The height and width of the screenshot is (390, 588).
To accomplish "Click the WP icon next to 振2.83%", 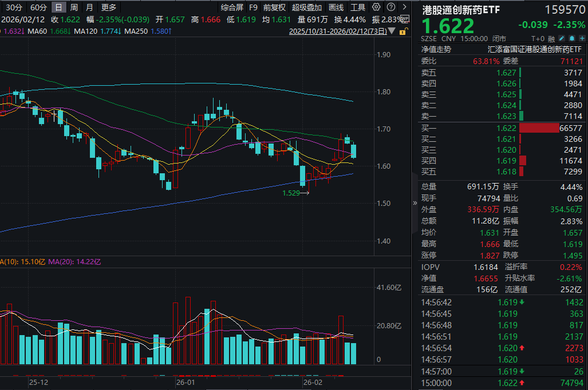I will coord(405,19).
